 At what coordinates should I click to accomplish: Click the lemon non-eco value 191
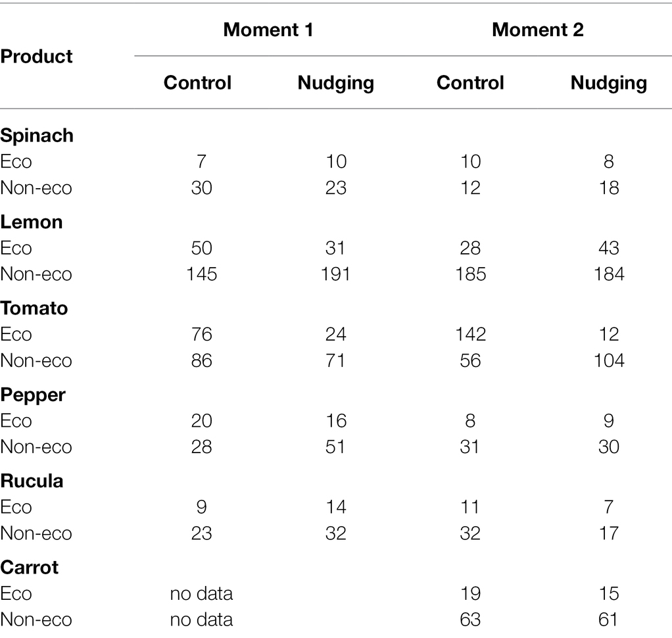coord(335,274)
